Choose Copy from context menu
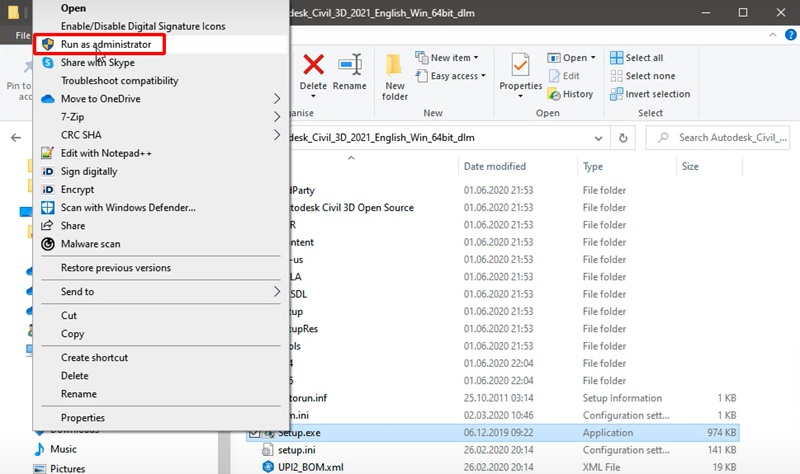This screenshot has height=474, width=800. click(x=160, y=334)
